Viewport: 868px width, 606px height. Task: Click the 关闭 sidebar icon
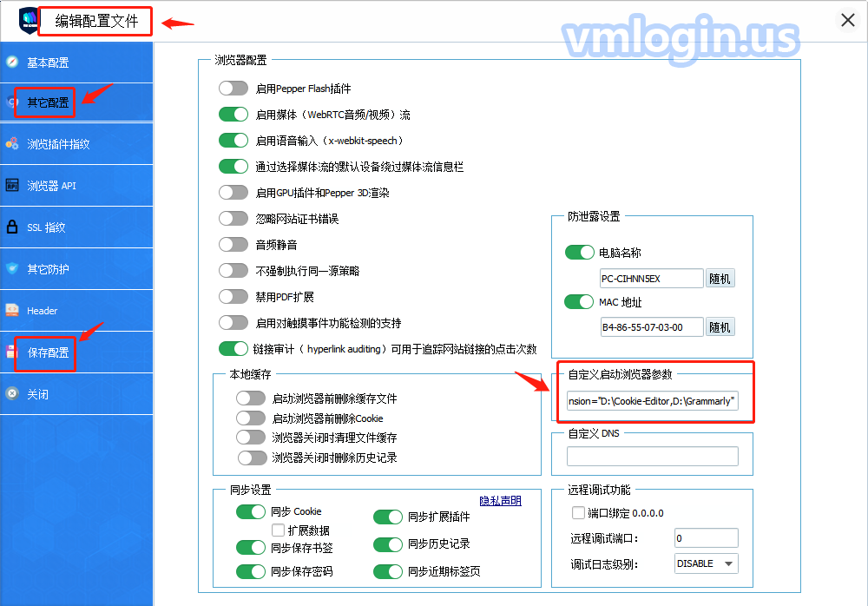pos(12,394)
